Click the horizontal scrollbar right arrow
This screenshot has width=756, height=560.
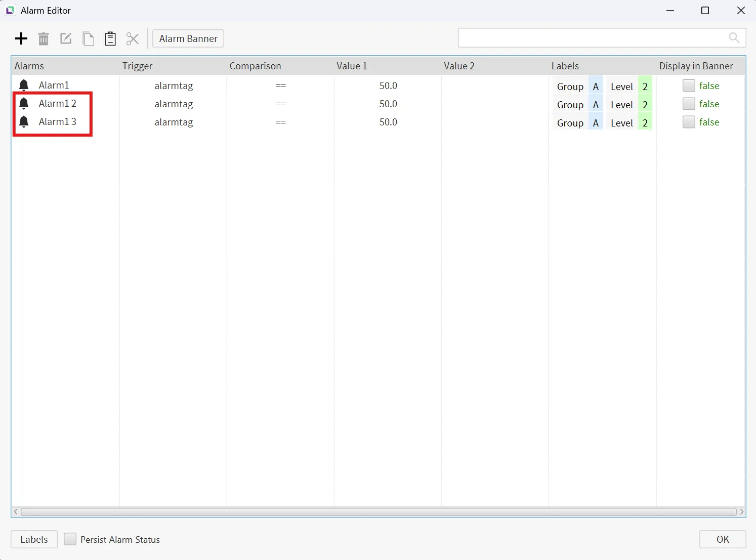point(742,512)
